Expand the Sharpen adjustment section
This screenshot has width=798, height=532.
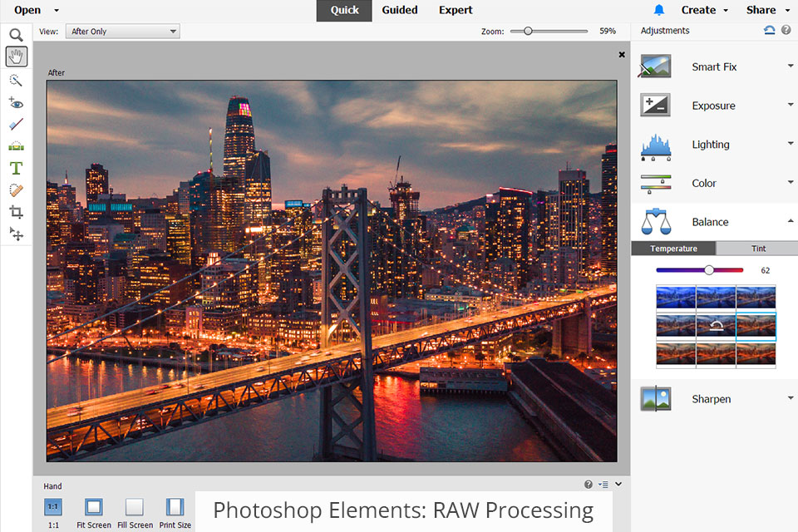click(791, 397)
